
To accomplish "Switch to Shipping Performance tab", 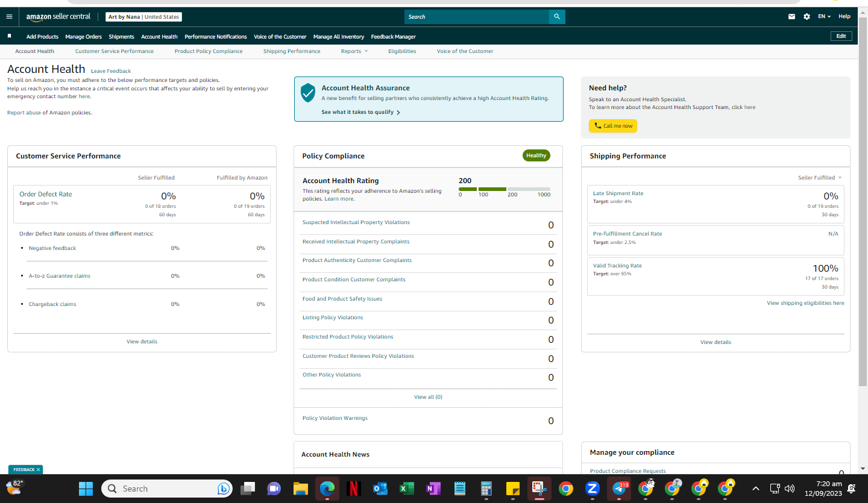I will click(x=292, y=51).
